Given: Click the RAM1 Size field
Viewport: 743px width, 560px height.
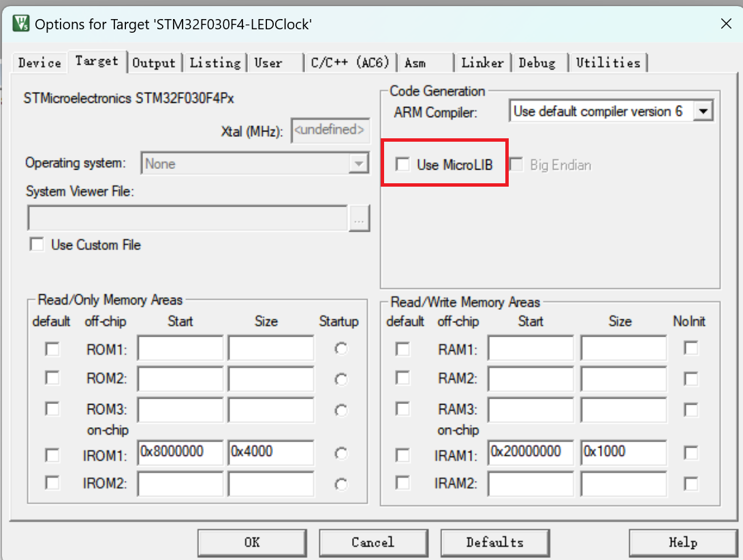Looking at the screenshot, I should pyautogui.click(x=624, y=348).
